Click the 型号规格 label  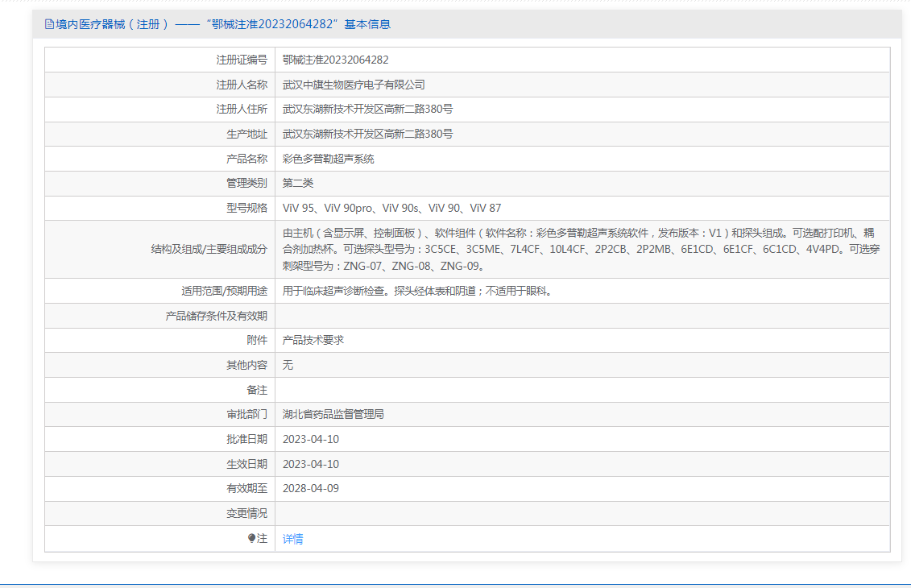[x=247, y=208]
